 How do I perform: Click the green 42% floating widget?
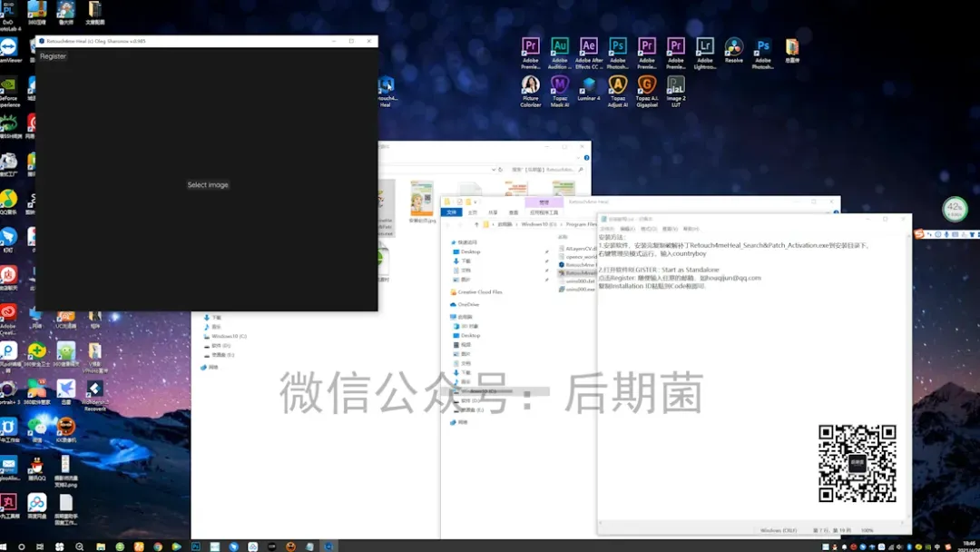(955, 208)
